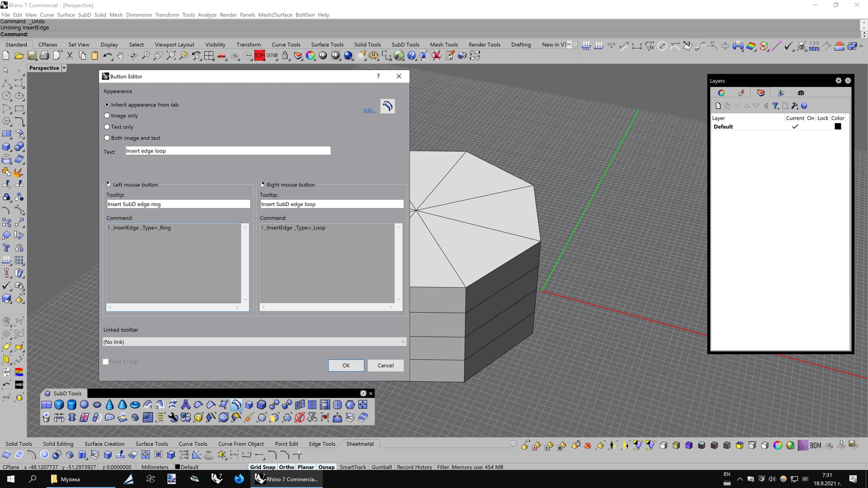Expand the New in V7 toolbar chevron
Image resolution: width=868 pixels, height=488 pixels.
tap(567, 44)
